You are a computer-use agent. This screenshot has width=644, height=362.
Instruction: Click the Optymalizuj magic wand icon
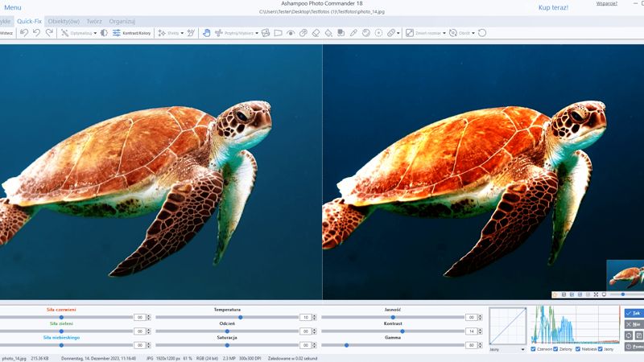[64, 33]
